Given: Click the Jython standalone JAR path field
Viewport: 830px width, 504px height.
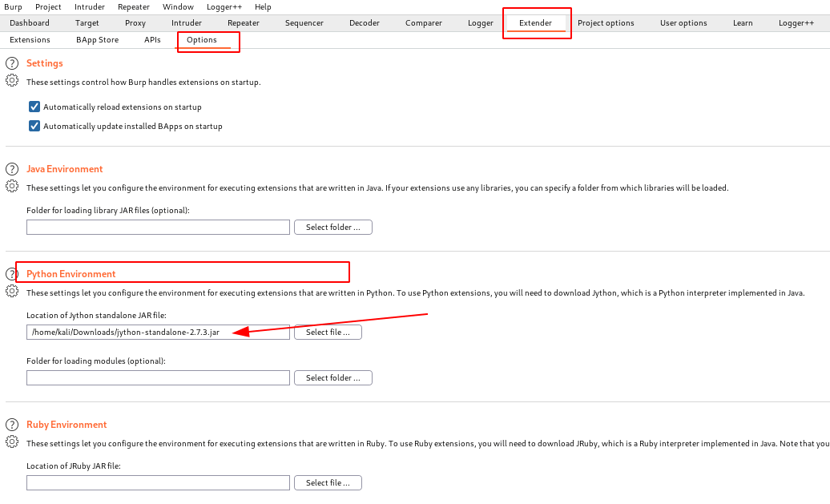Looking at the screenshot, I should click(x=159, y=333).
